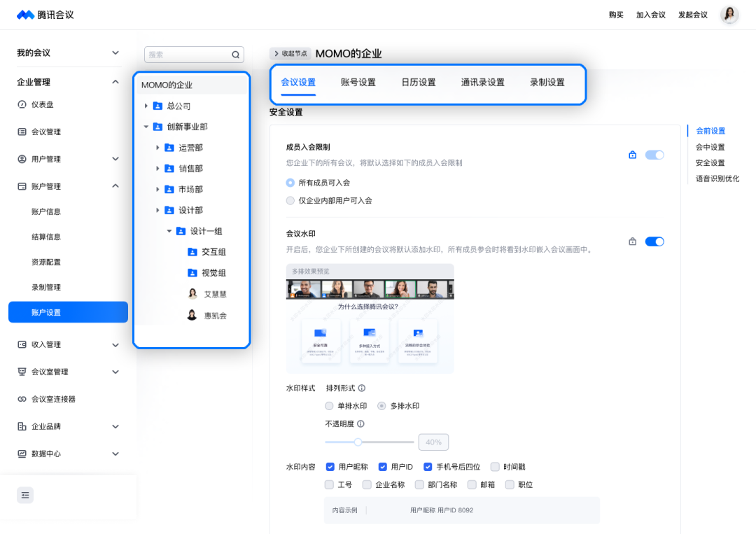Click 惠凯会's avatar in the tree

coord(192,315)
